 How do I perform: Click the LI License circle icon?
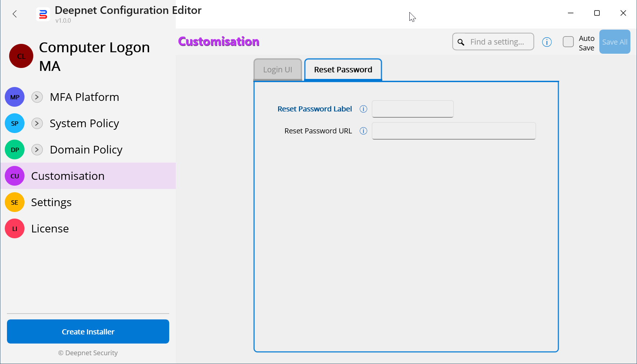pyautogui.click(x=15, y=229)
